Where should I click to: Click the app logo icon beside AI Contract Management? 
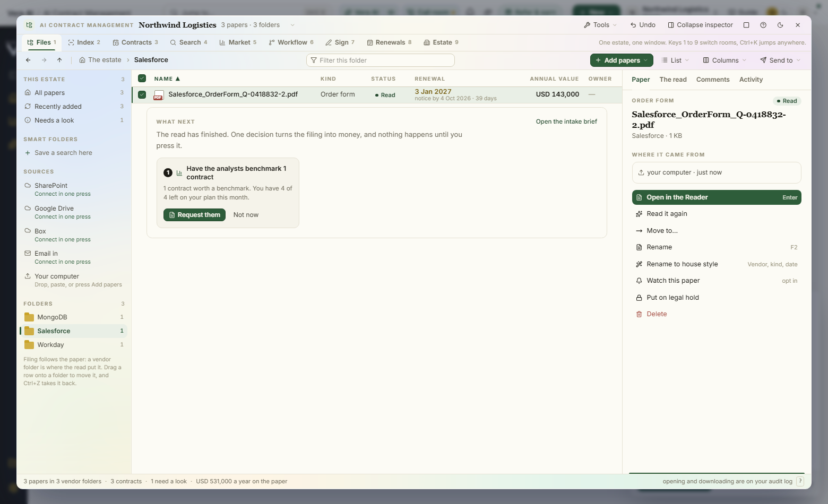[29, 25]
